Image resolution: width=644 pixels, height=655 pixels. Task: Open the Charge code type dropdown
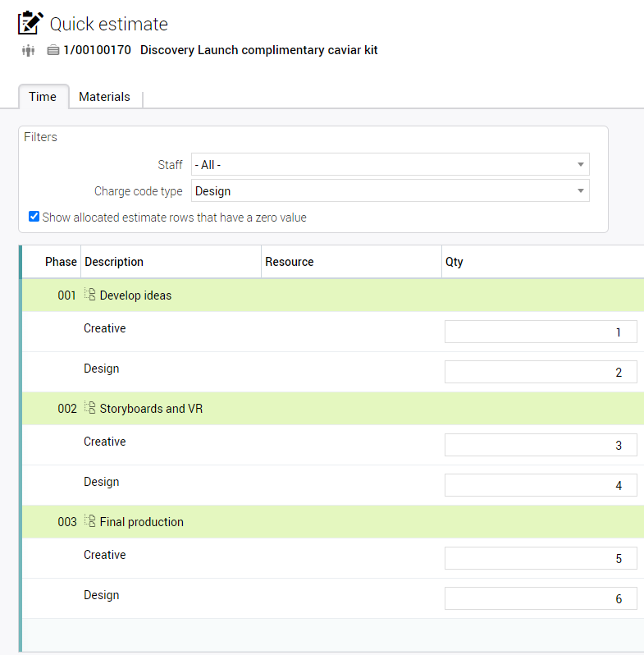pos(390,191)
